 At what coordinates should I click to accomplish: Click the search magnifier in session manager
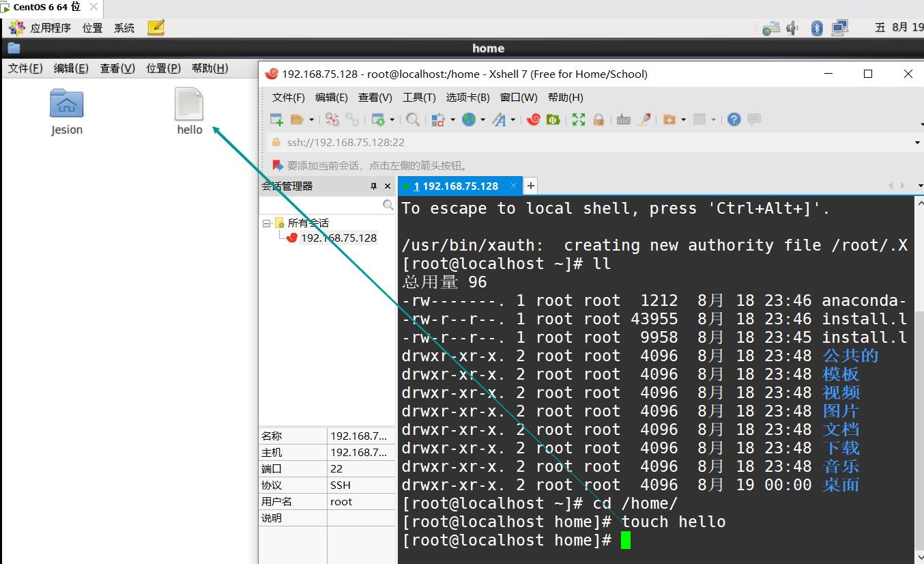[x=388, y=205]
